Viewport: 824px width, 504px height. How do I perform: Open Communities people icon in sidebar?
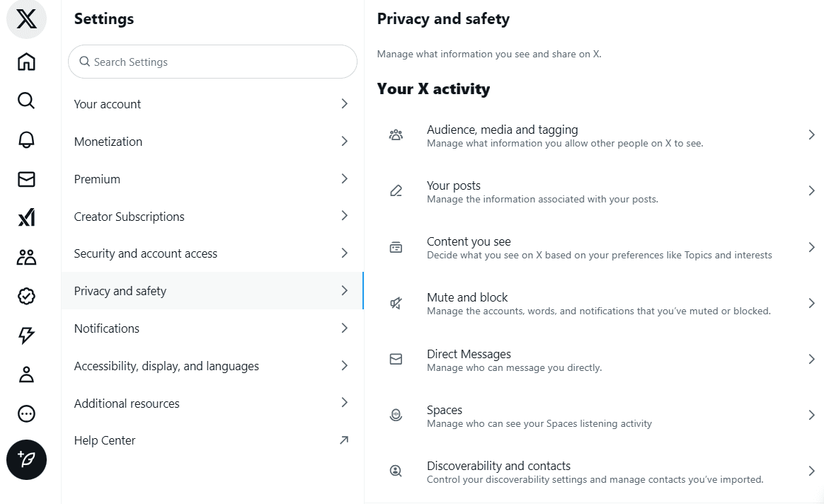click(26, 257)
